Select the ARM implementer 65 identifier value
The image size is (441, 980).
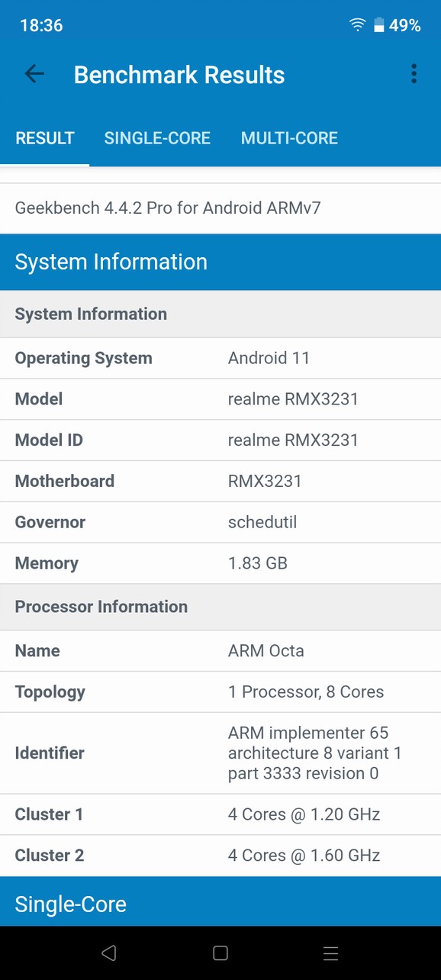point(315,753)
